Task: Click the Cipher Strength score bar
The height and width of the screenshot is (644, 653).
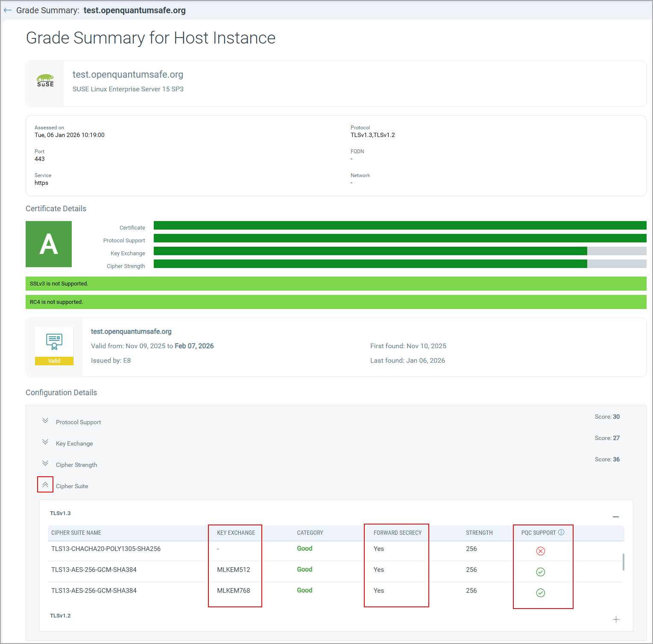Action: [400, 264]
